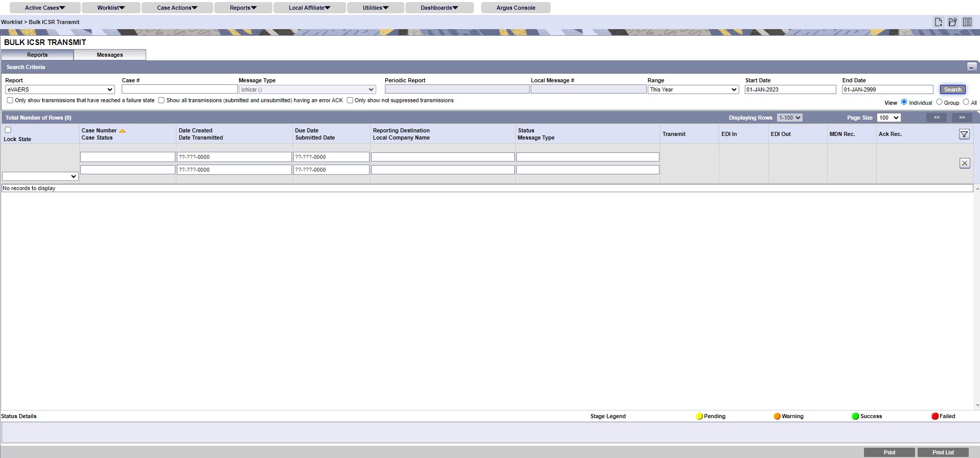The height and width of the screenshot is (458, 980).
Task: Open the Active Cases menu
Action: click(x=45, y=8)
